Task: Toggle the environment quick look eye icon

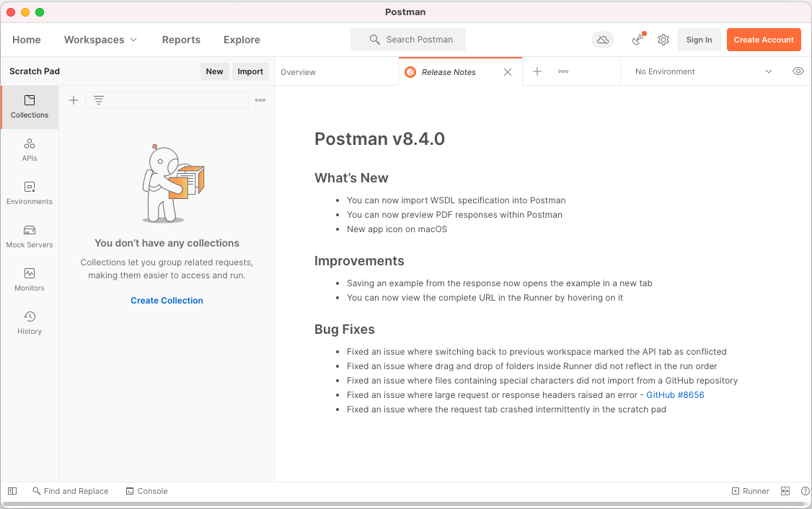Action: coord(798,71)
